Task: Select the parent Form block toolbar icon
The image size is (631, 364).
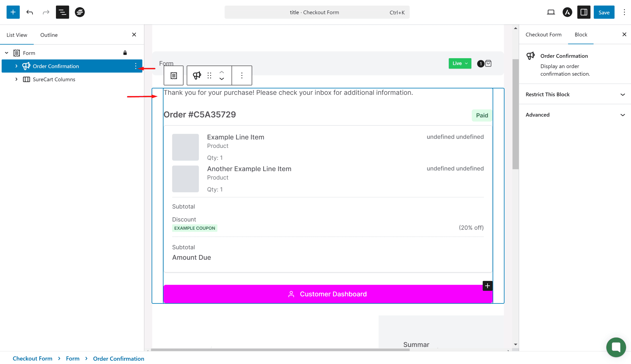Action: [x=174, y=75]
